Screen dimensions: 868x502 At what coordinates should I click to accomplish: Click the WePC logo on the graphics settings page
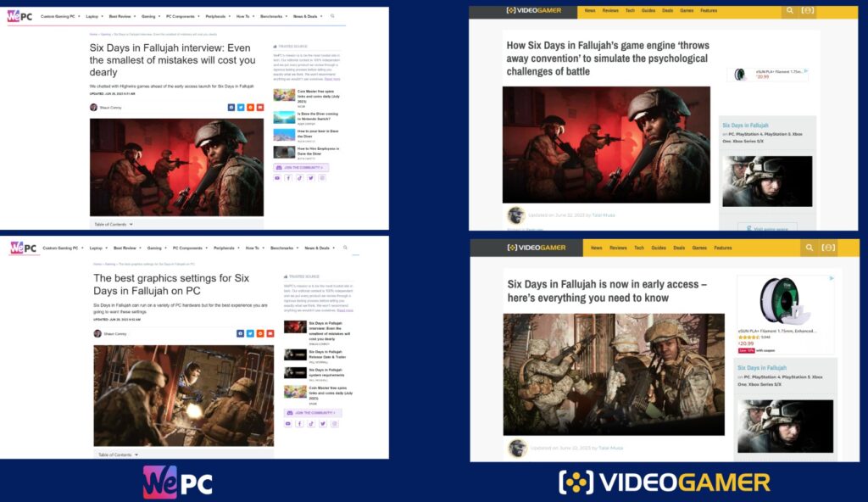[x=23, y=248]
